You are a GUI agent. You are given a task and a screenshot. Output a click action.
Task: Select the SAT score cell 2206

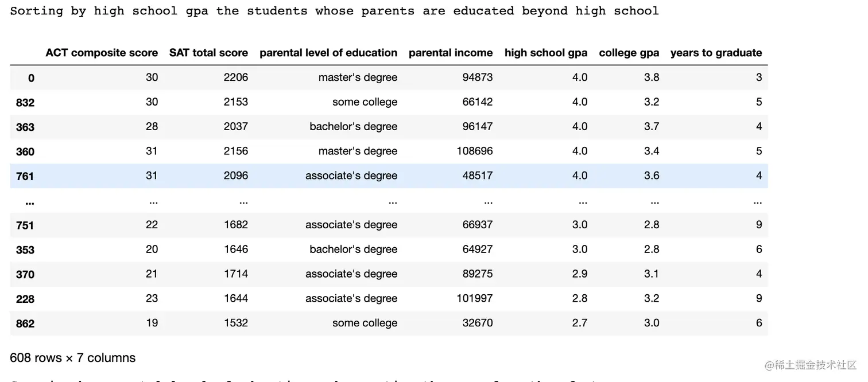pos(236,77)
